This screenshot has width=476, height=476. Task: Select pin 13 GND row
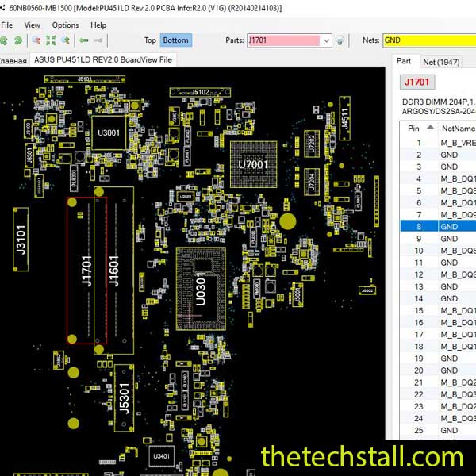click(x=438, y=286)
